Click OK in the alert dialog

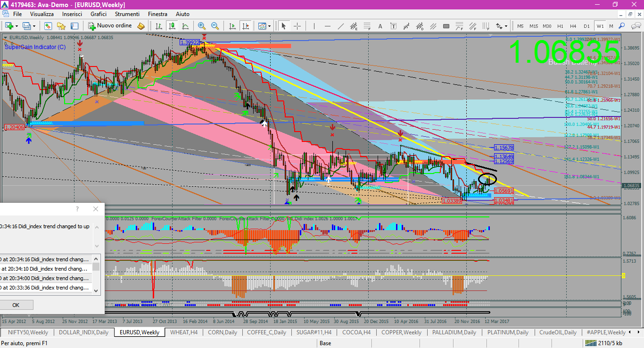tap(16, 305)
